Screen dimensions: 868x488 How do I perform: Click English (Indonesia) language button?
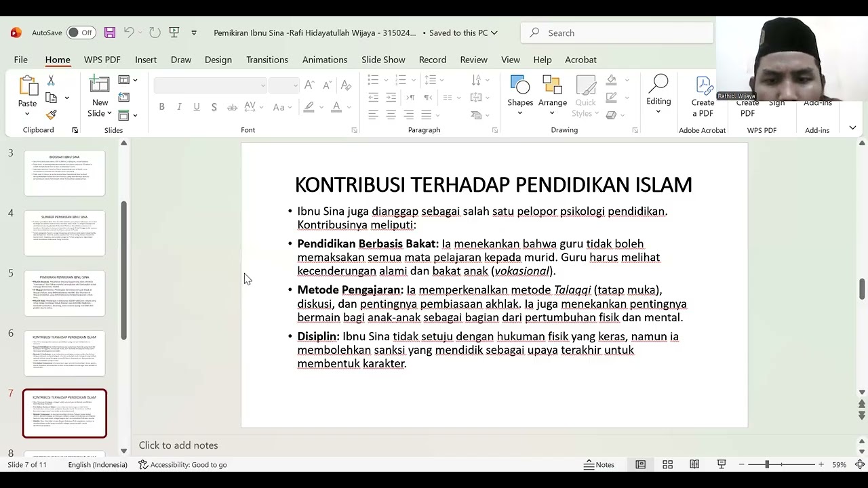[98, 464]
